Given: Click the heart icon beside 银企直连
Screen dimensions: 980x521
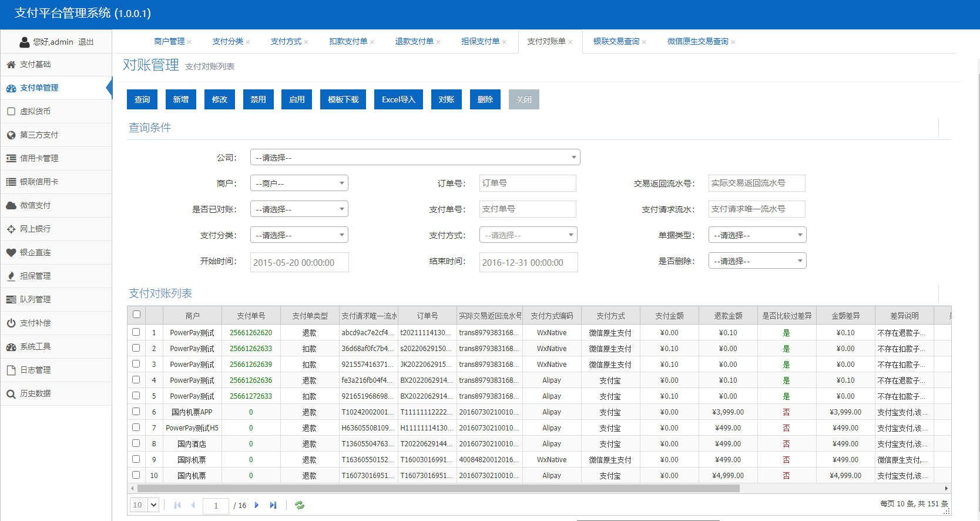Looking at the screenshot, I should tap(11, 253).
